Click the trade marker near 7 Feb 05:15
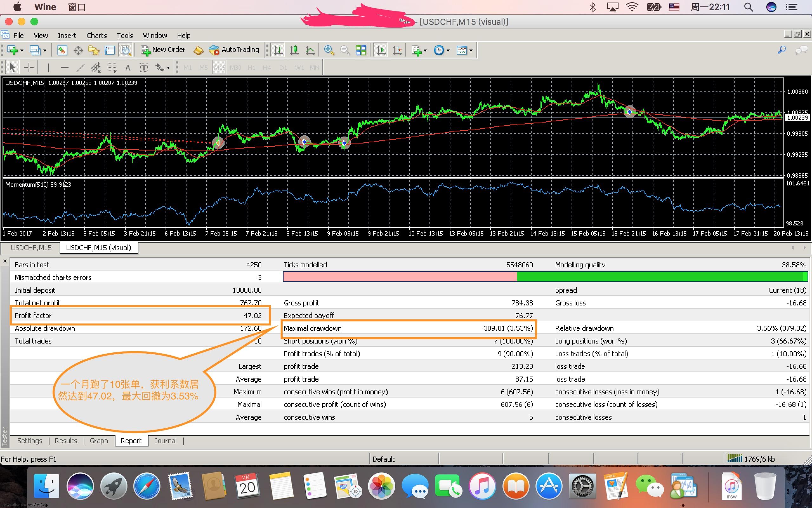 click(x=218, y=143)
